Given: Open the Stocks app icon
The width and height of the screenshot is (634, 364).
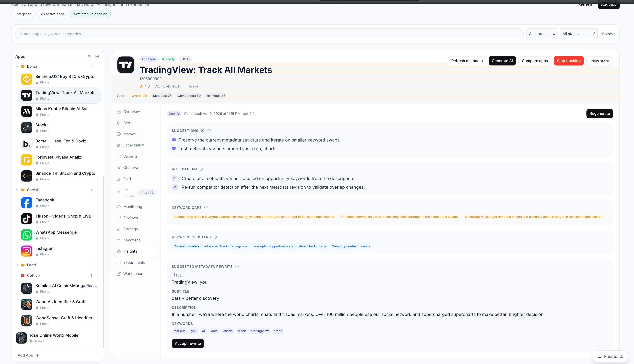Looking at the screenshot, I should coord(27,127).
